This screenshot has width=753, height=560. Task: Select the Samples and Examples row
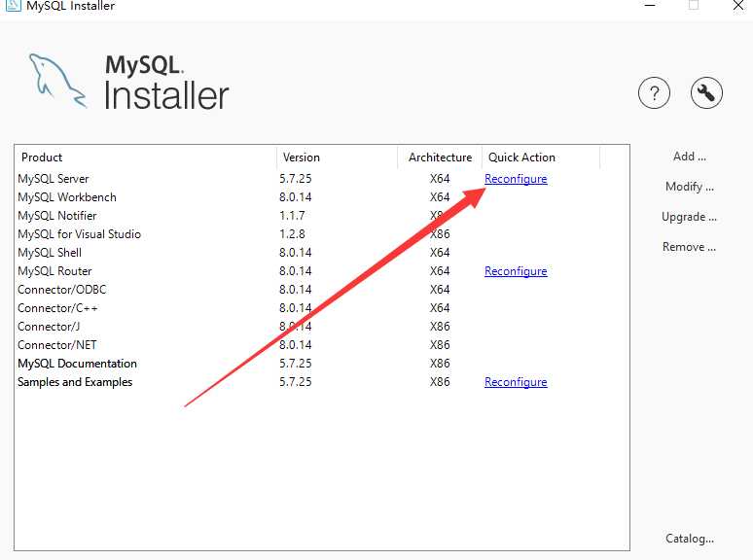click(321, 382)
